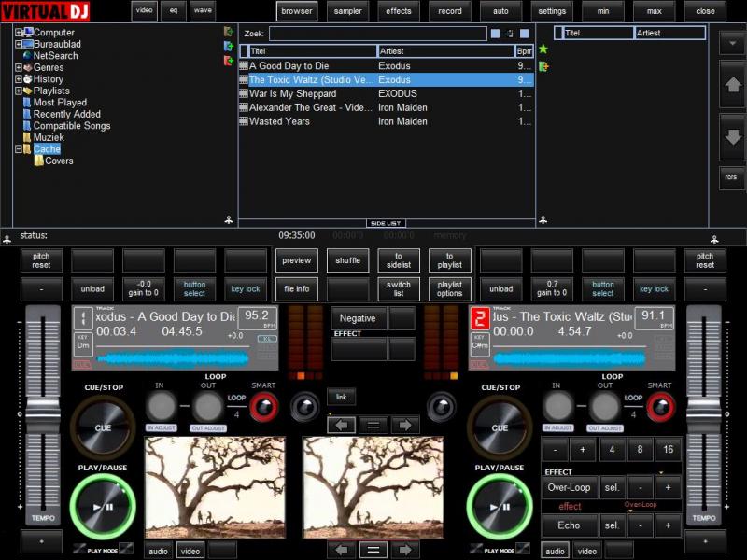The image size is (747, 560).
Task: Click the small icon between the two blue squares
Action: pyautogui.click(x=510, y=34)
